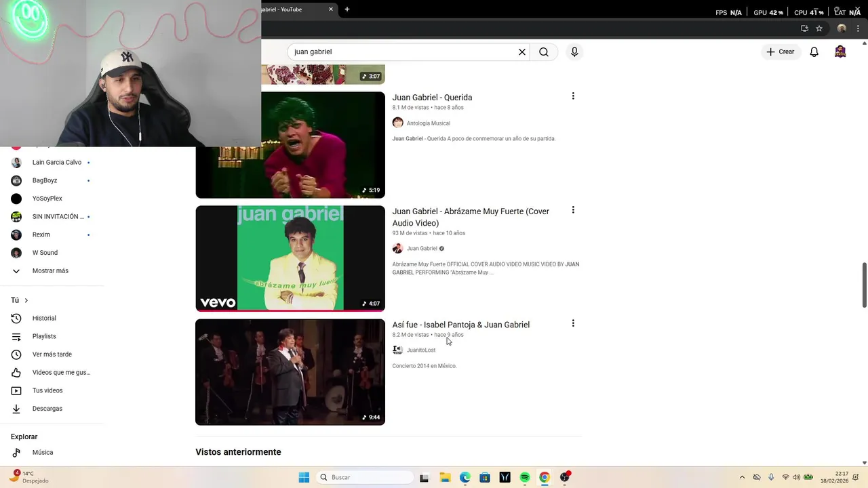
Task: Open 'Abrázame Muy Fuerte (Cover Audio Video)' title
Action: (471, 217)
